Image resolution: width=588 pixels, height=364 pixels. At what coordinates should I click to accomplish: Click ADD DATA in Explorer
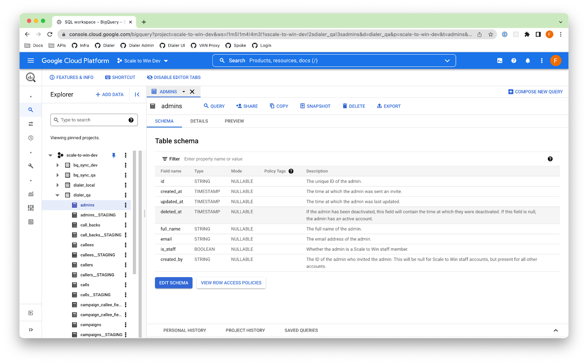tap(110, 95)
